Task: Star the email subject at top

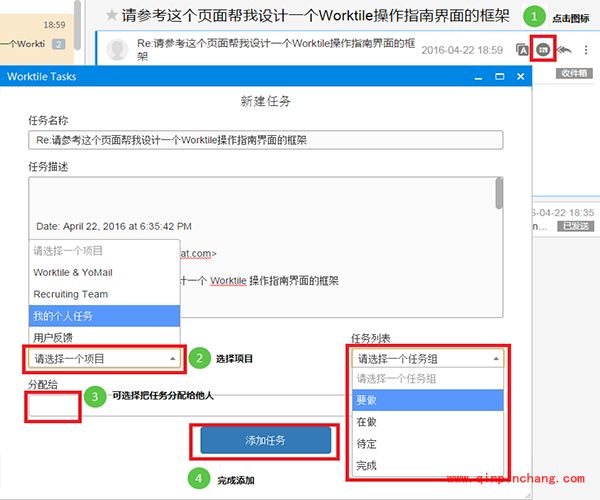Action: coord(111,15)
